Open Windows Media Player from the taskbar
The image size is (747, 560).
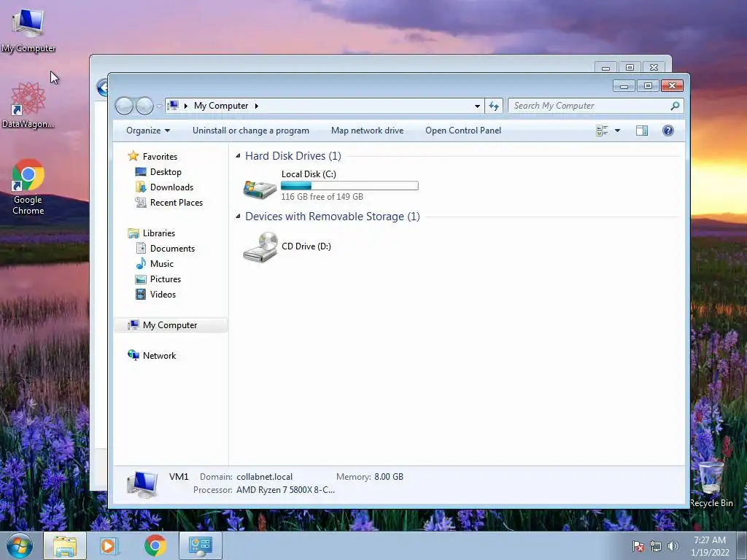tap(109, 545)
